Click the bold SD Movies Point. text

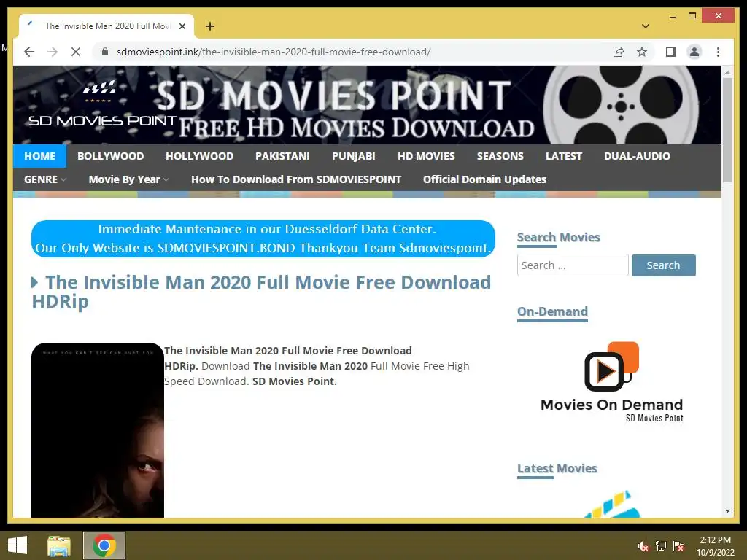coord(295,381)
